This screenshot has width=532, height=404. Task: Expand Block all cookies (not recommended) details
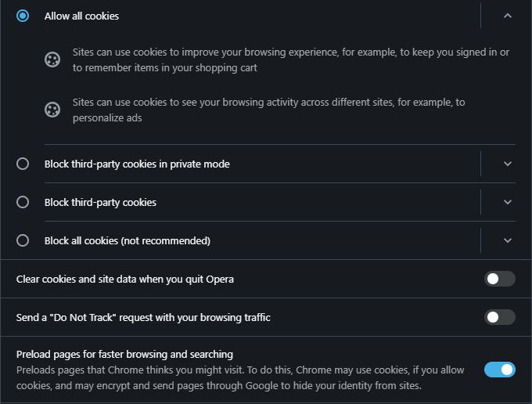point(508,240)
